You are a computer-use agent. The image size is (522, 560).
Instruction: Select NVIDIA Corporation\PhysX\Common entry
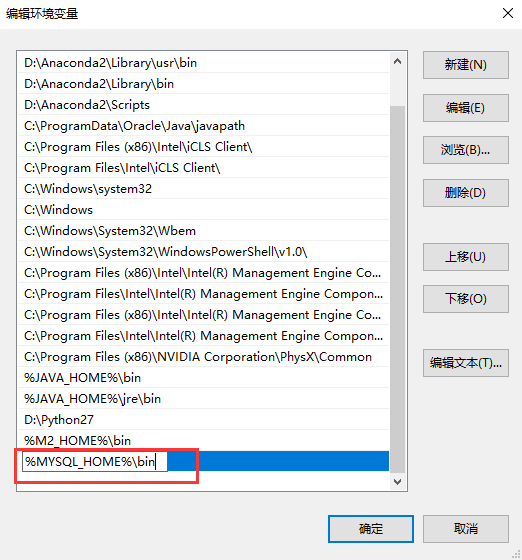pyautogui.click(x=204, y=357)
